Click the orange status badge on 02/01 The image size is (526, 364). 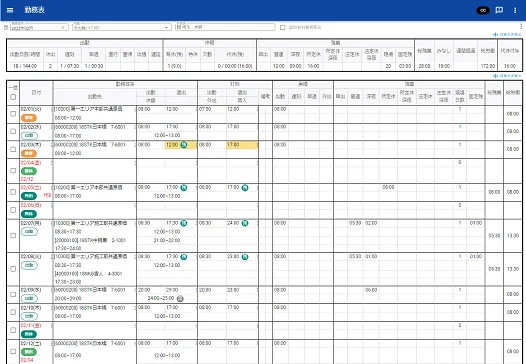point(29,118)
